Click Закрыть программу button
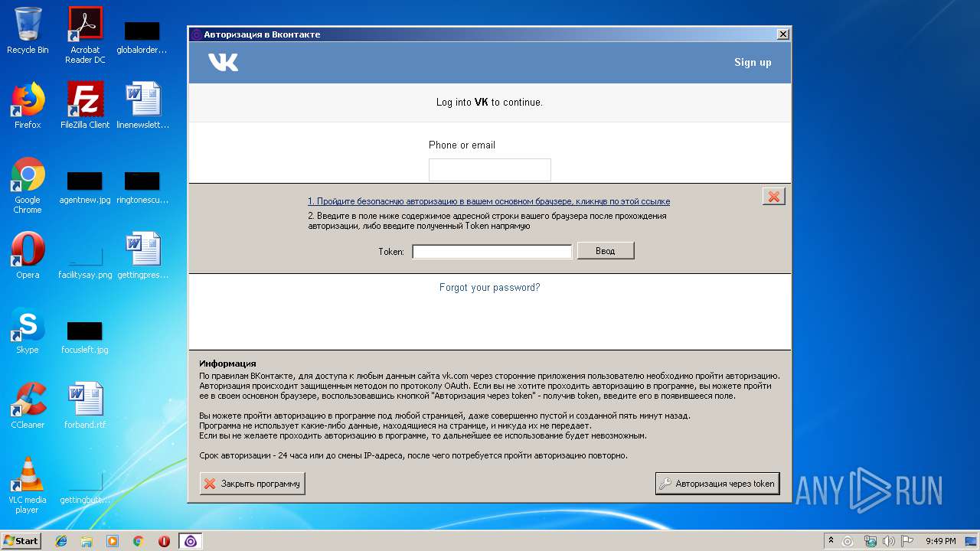This screenshot has height=551, width=980. coord(253,484)
